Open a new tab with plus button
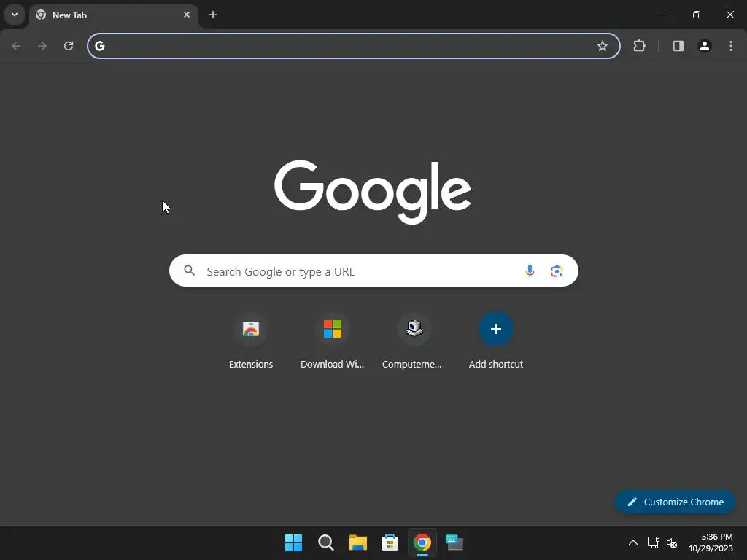Image resolution: width=747 pixels, height=560 pixels. [213, 15]
